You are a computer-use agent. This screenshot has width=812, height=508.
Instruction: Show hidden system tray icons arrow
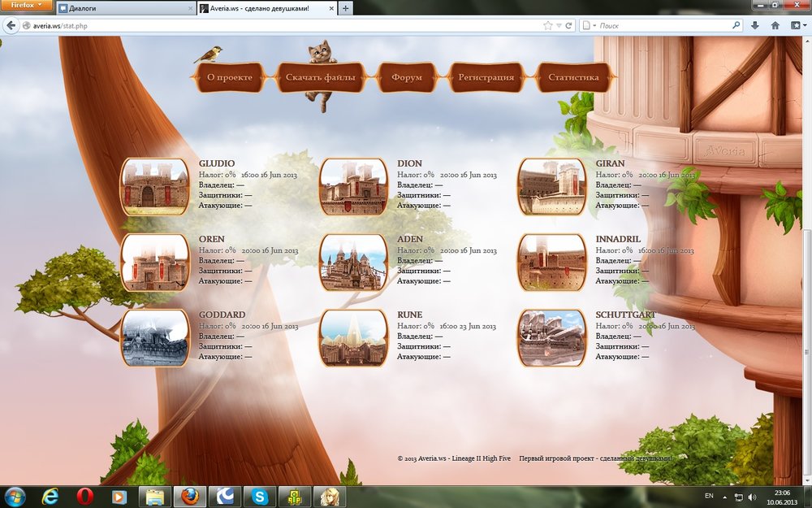coord(725,497)
